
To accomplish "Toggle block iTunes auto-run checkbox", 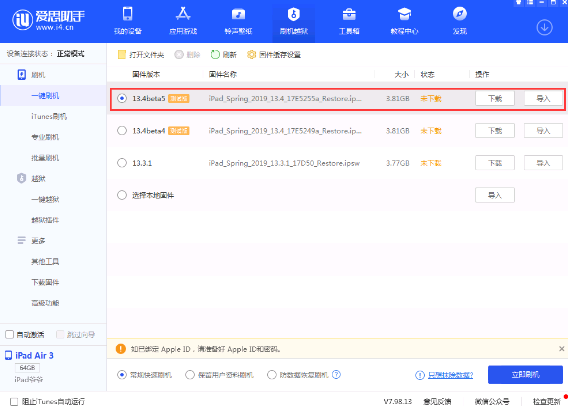I will click(14, 401).
